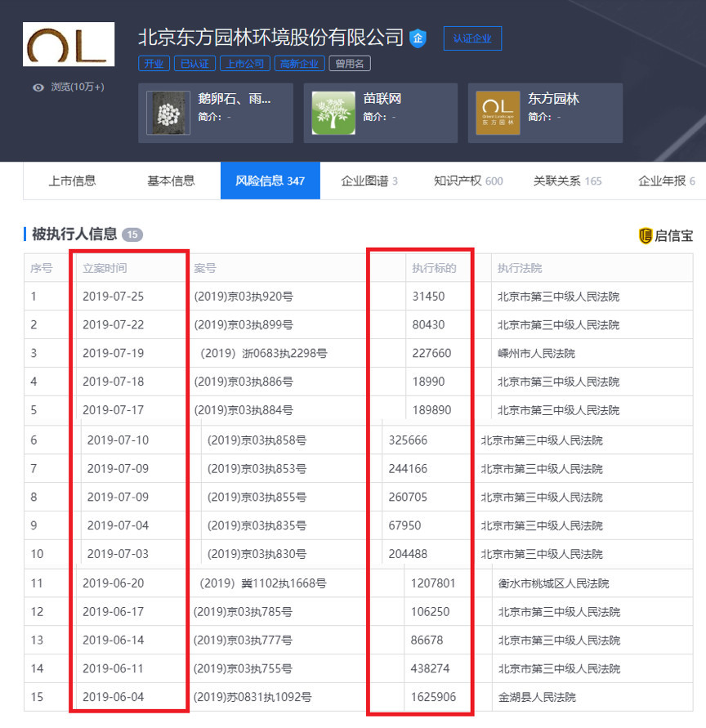
Task: Select the 已认证 tag
Action: click(194, 64)
